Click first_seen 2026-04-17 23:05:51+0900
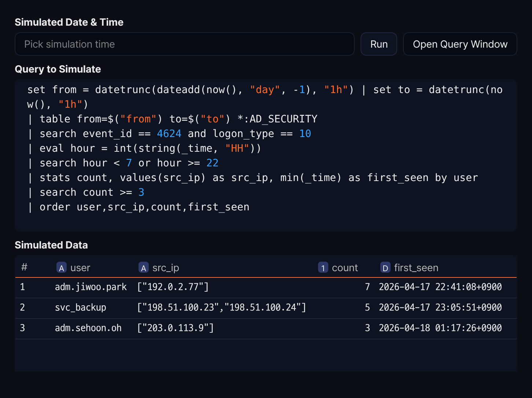The image size is (532, 398). pyautogui.click(x=440, y=307)
